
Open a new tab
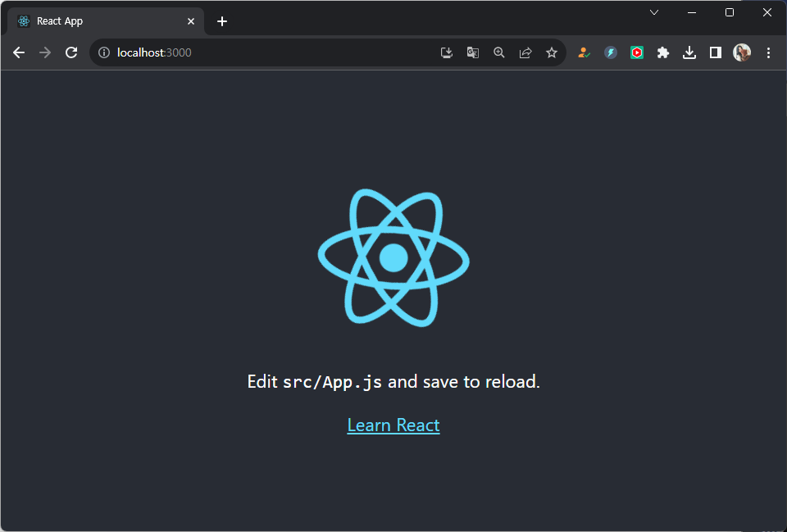pyautogui.click(x=222, y=21)
